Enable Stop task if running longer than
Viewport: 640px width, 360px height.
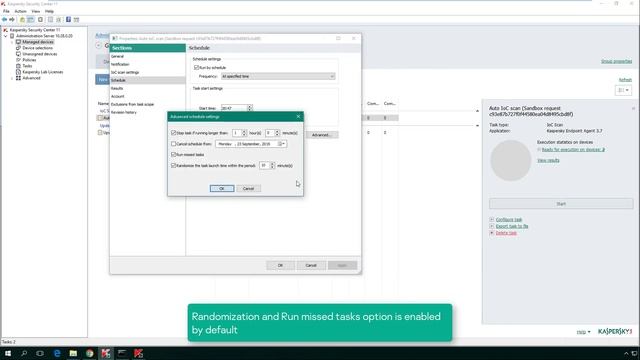[173, 133]
